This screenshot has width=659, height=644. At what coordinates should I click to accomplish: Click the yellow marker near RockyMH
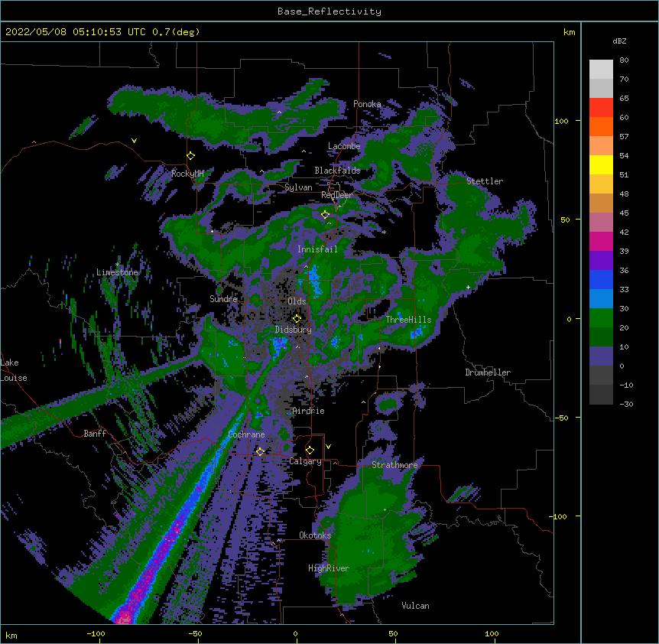190,156
